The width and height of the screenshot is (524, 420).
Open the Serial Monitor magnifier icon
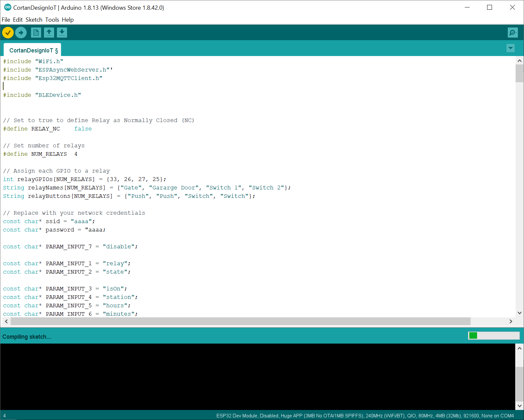coord(513,32)
